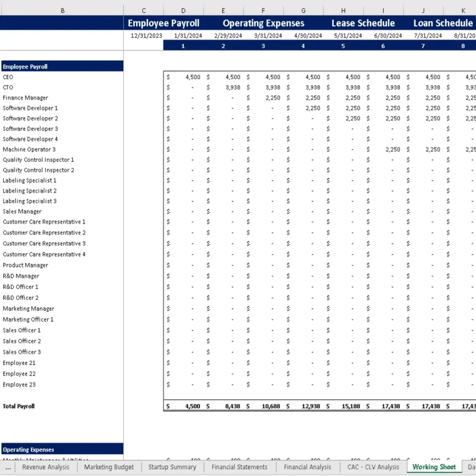Screen dimensions: 476x476
Task: Select Marketing Officer 1 label
Action: click(x=28, y=319)
